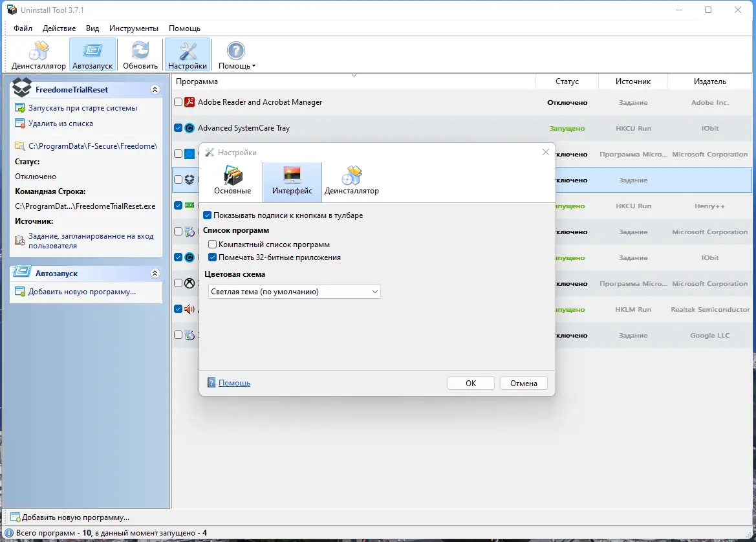This screenshot has height=542, width=756.
Task: Select the Интерфейс settings tab
Action: 292,181
